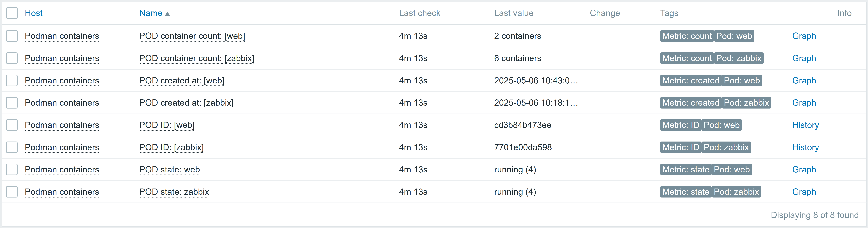The width and height of the screenshot is (868, 228).
Task: Open Podman containers host in container count [web] row
Action: 62,36
